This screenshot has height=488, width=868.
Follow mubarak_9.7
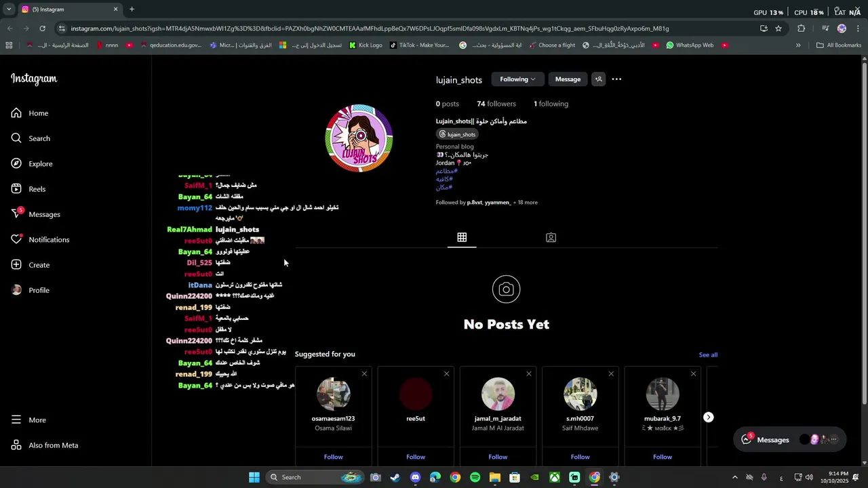coord(663,457)
